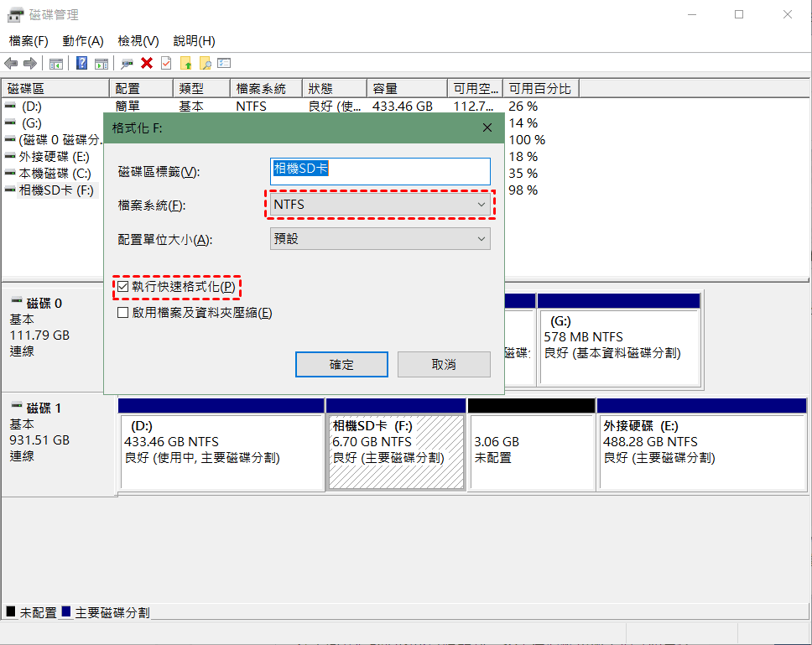Viewport: 812px width, 645px height.
Task: Open the 檢視(V) menu
Action: 138,41
